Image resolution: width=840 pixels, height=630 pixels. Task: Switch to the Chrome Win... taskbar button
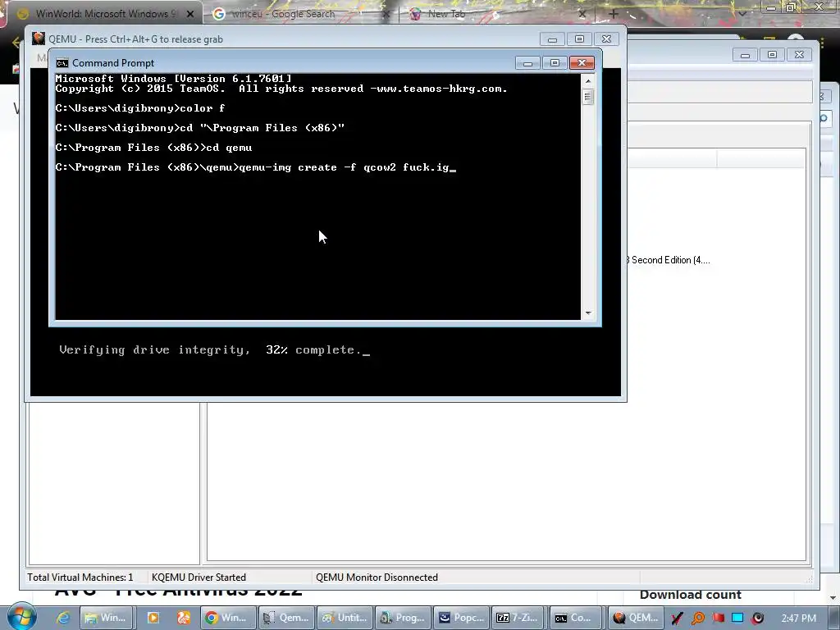[227, 618]
